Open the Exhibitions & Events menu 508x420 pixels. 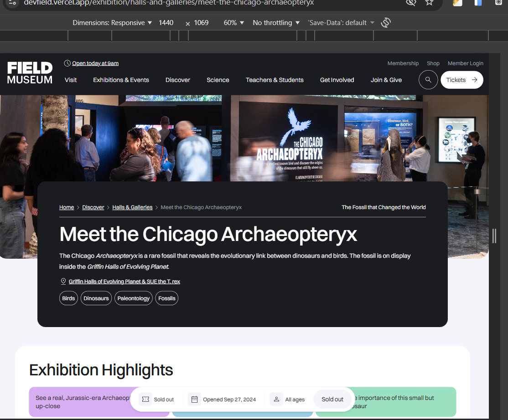(121, 80)
